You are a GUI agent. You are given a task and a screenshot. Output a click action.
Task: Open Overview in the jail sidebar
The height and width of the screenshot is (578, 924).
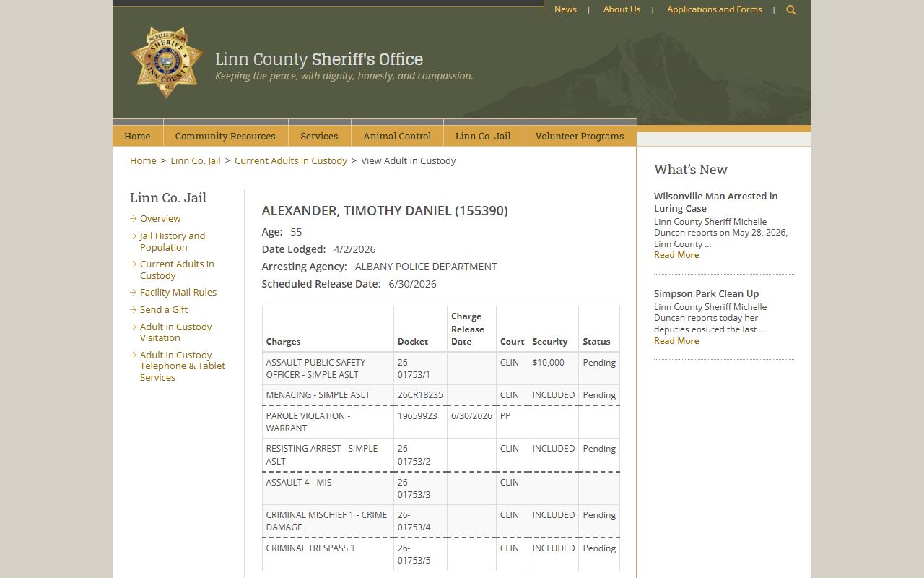point(160,218)
